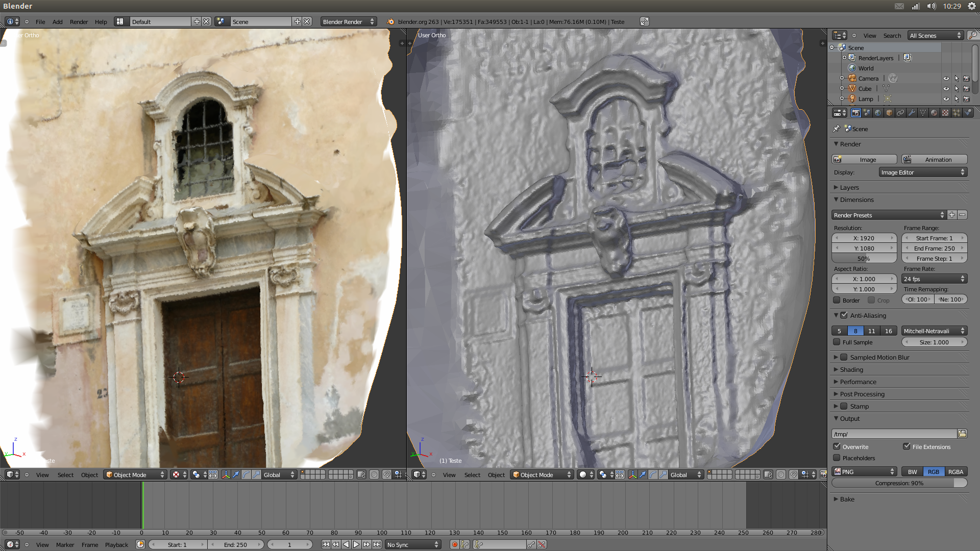Jump to the last frame

(x=377, y=544)
